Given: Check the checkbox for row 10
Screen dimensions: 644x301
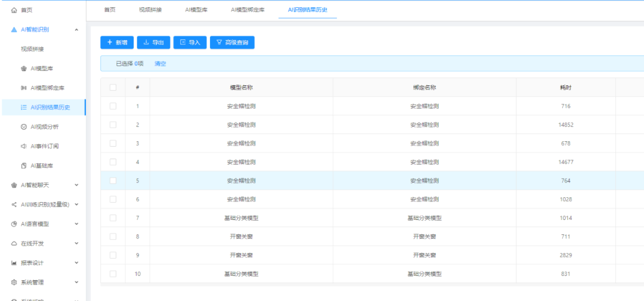Looking at the screenshot, I should 113,274.
